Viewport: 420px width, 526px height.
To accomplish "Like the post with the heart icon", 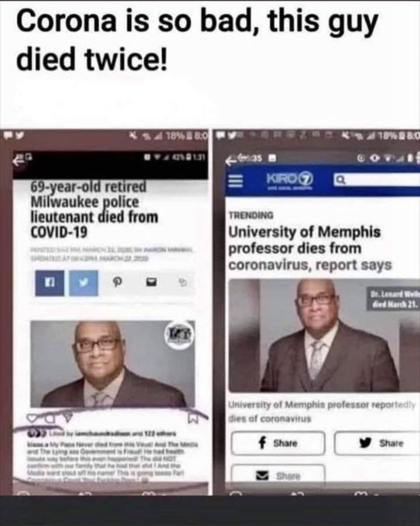I will 33,418.
